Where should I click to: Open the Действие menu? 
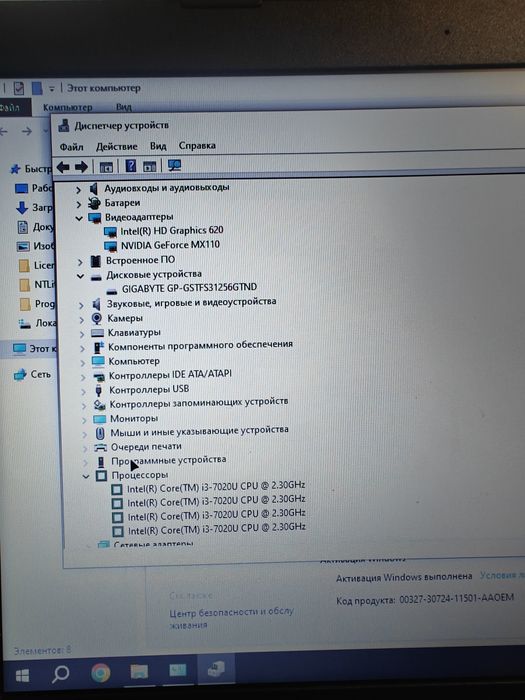tap(117, 146)
